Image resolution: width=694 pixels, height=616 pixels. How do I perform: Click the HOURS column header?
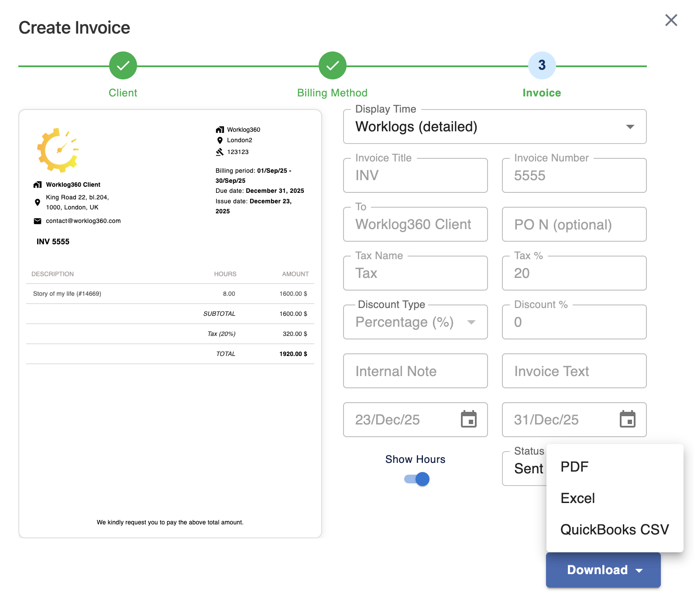(225, 274)
